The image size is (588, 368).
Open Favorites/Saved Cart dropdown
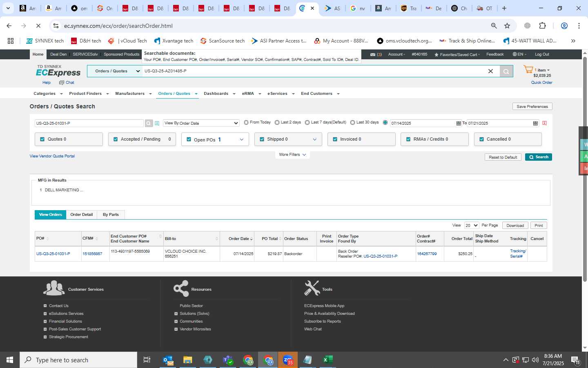tap(457, 54)
